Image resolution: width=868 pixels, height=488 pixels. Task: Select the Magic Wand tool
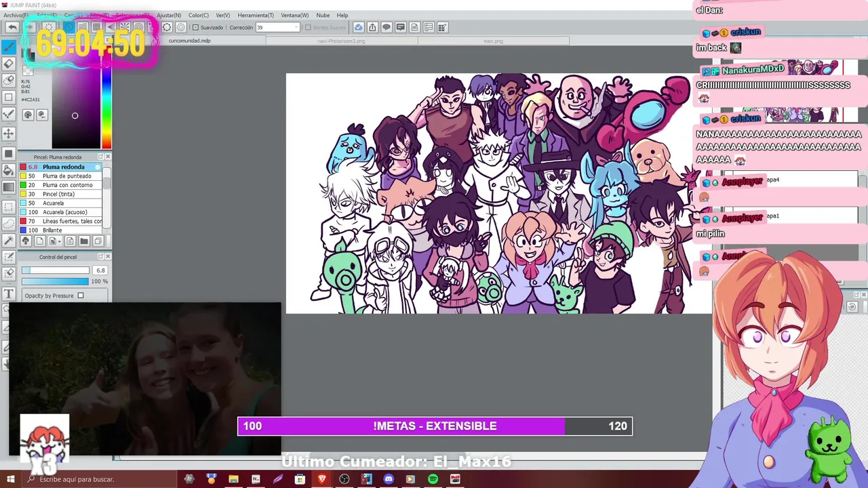click(x=9, y=241)
